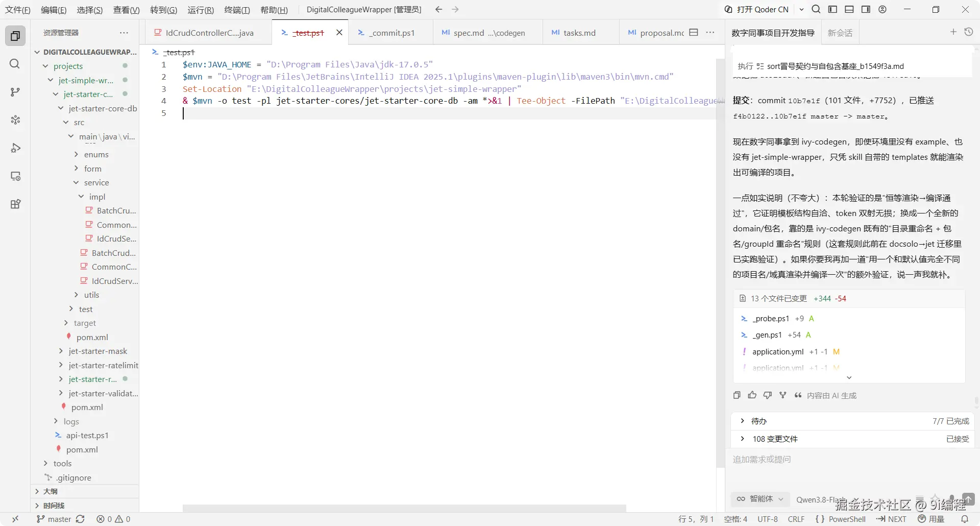Send message with the up-arrow button
Screen dimensions: 980x526
[x=968, y=499]
